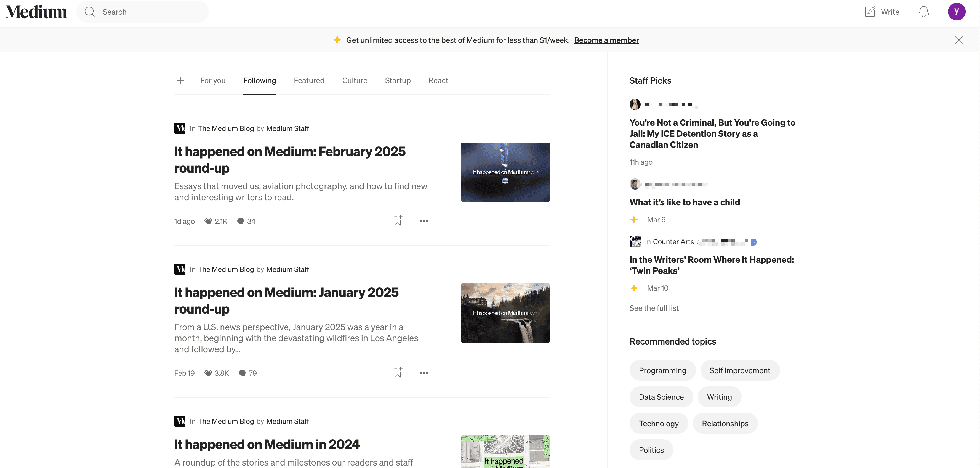Image resolution: width=980 pixels, height=468 pixels.
Task: Click the Medium logo
Action: [36, 12]
